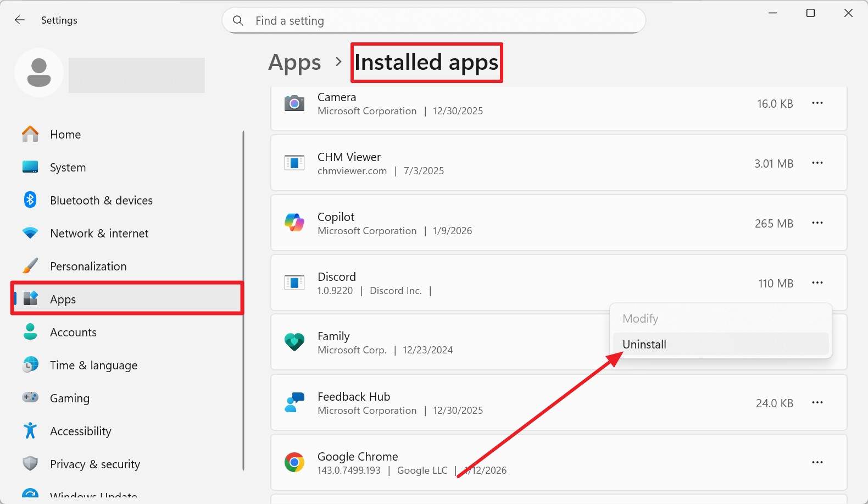Viewport: 868px width, 504px height.
Task: Click the CHM Viewer app icon
Action: click(x=294, y=163)
